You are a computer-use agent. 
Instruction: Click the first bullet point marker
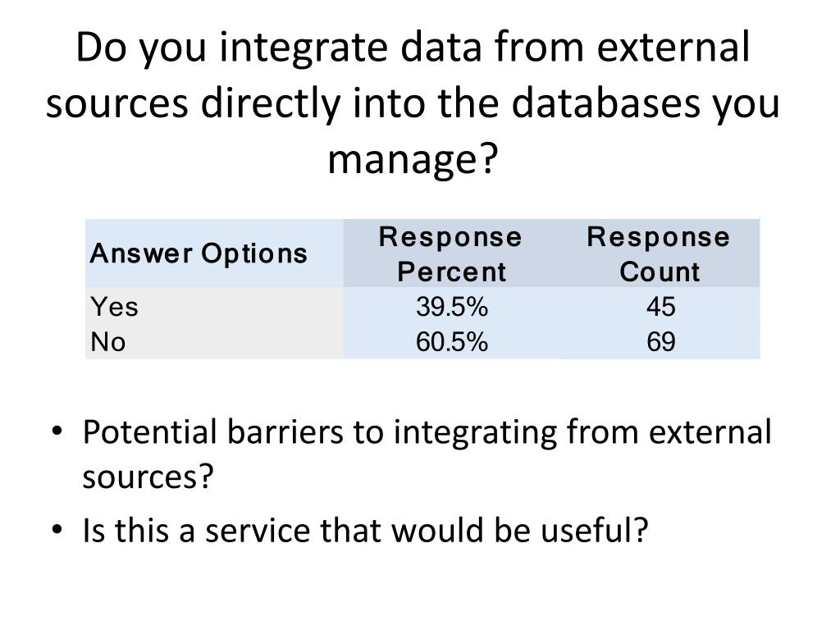57,431
